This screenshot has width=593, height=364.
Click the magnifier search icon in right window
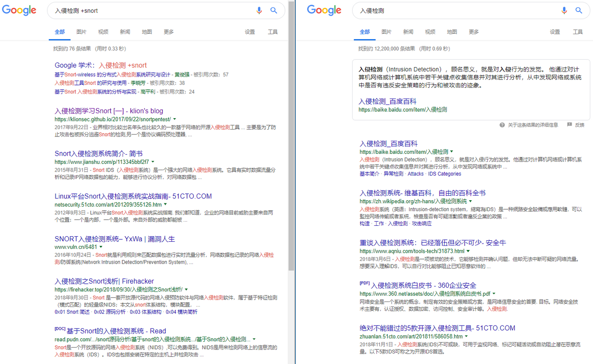coord(578,10)
